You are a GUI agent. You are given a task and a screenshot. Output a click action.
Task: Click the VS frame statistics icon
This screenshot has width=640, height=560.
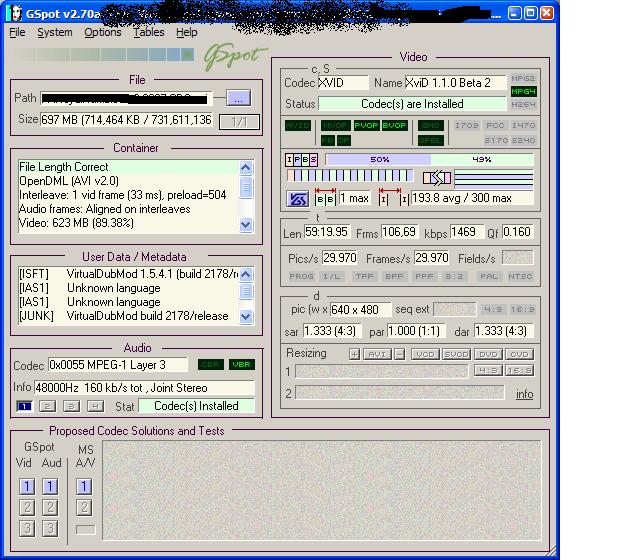(x=297, y=199)
